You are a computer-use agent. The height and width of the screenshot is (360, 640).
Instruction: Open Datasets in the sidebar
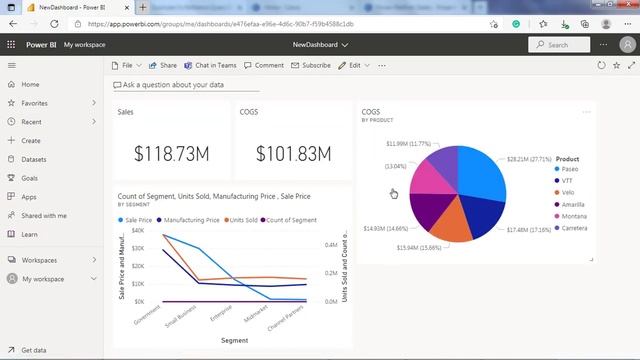tap(33, 160)
